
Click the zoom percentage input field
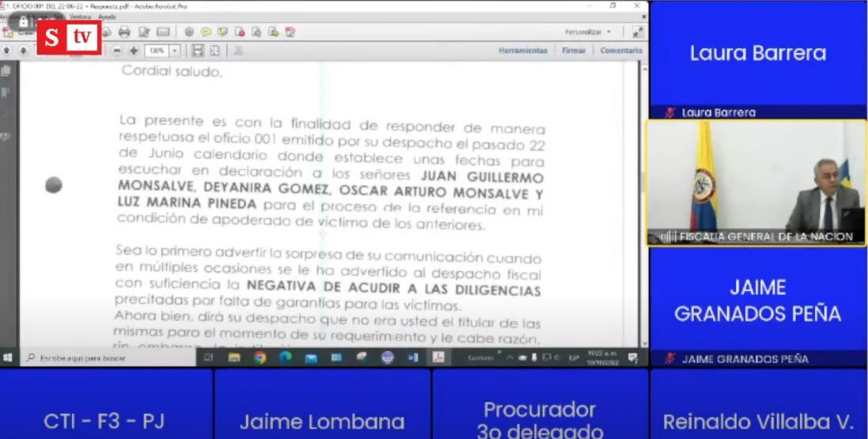coord(157,51)
